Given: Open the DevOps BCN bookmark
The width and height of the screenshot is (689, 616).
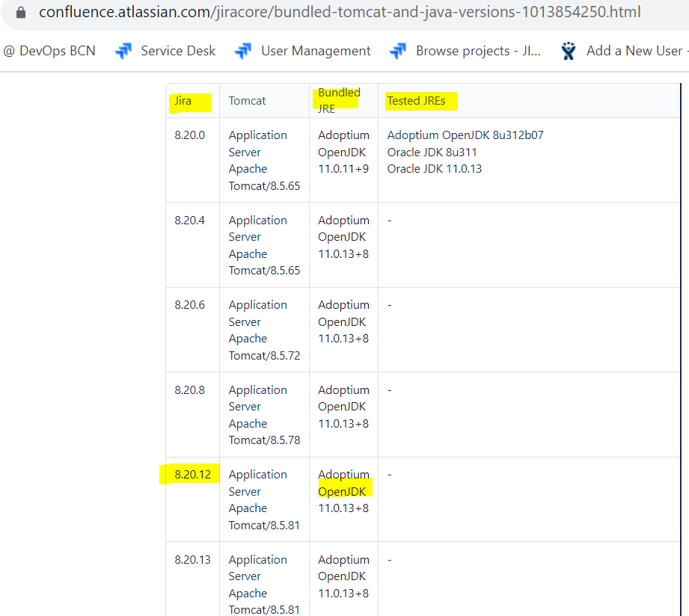Looking at the screenshot, I should tap(49, 51).
